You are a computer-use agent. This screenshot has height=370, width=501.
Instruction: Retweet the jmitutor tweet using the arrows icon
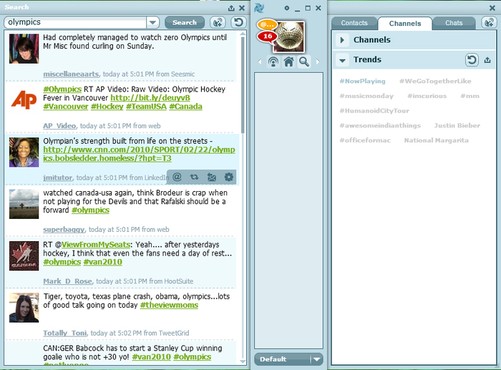(x=194, y=177)
